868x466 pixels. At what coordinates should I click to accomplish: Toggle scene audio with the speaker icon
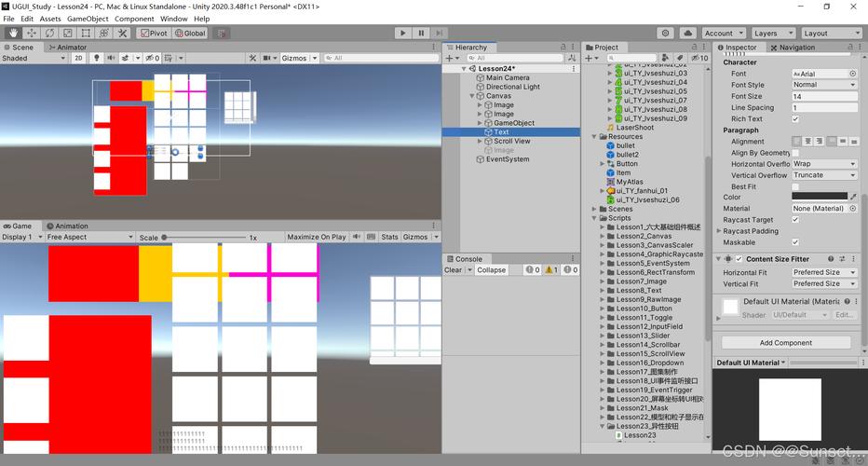pyautogui.click(x=111, y=58)
